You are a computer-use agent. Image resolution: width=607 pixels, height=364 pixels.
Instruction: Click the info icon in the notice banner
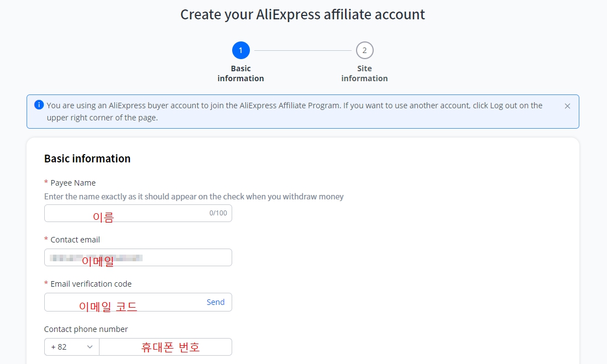[x=39, y=105]
